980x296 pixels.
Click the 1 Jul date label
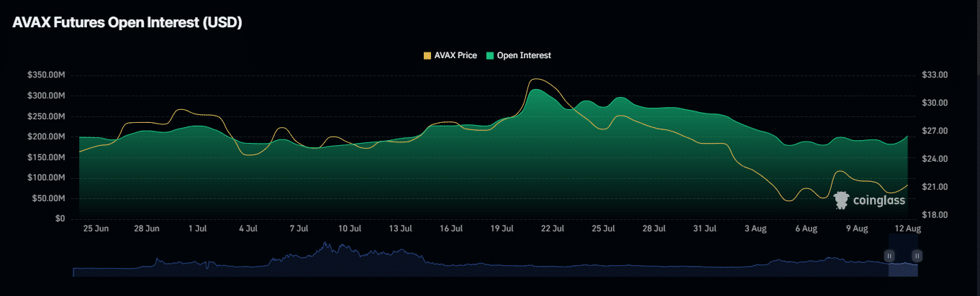197,228
